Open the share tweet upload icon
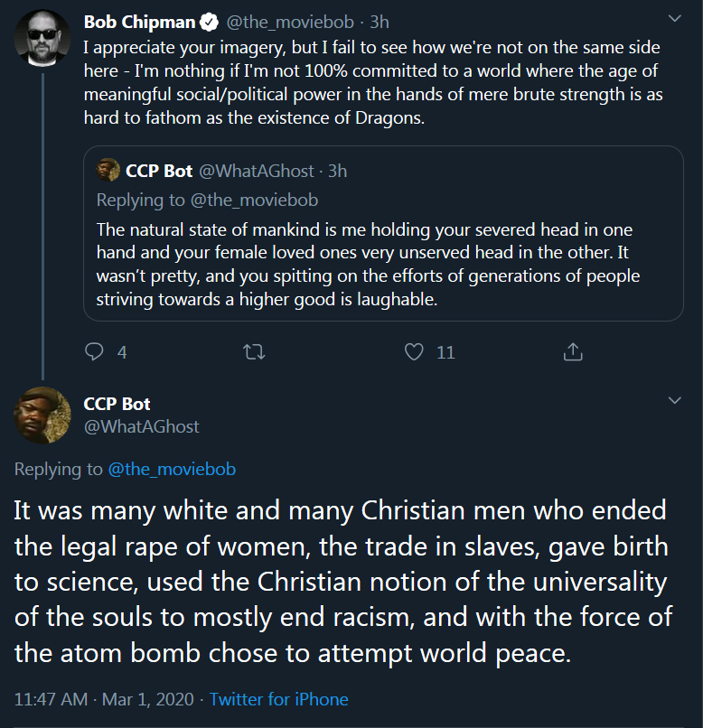Image resolution: width=703 pixels, height=728 pixels. point(573,351)
